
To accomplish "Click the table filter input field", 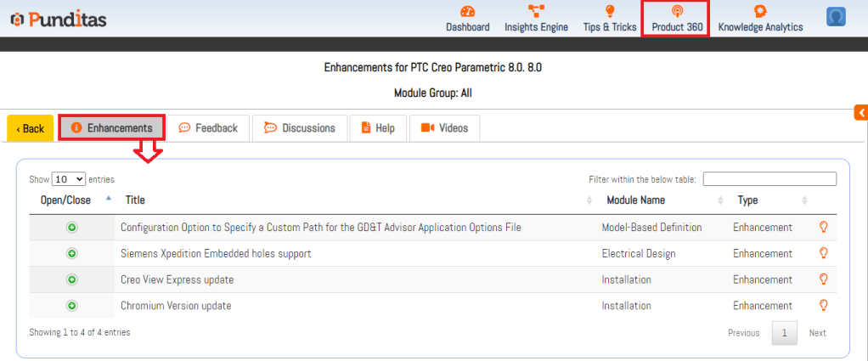I will (x=769, y=179).
